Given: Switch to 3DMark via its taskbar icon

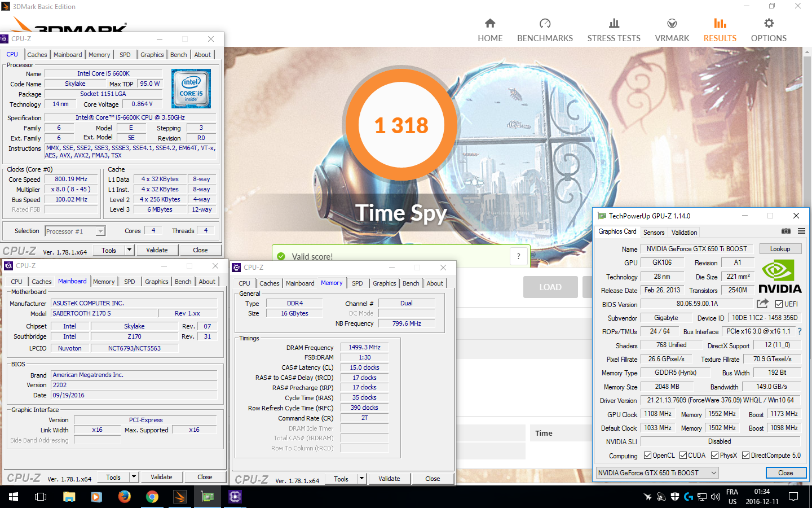Looking at the screenshot, I should point(179,497).
